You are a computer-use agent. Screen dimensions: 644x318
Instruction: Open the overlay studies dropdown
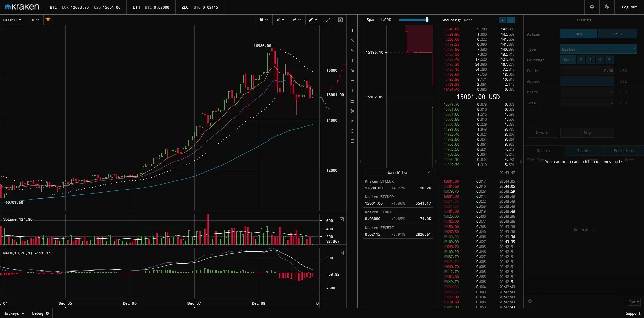pos(297,20)
